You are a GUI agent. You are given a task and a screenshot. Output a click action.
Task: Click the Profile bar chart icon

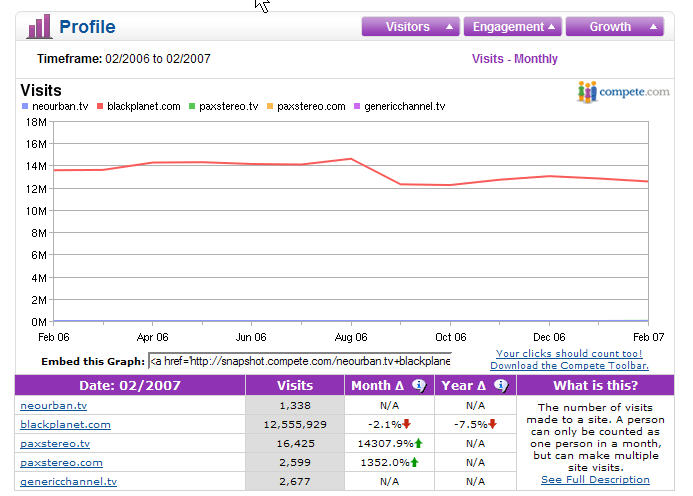pyautogui.click(x=39, y=26)
